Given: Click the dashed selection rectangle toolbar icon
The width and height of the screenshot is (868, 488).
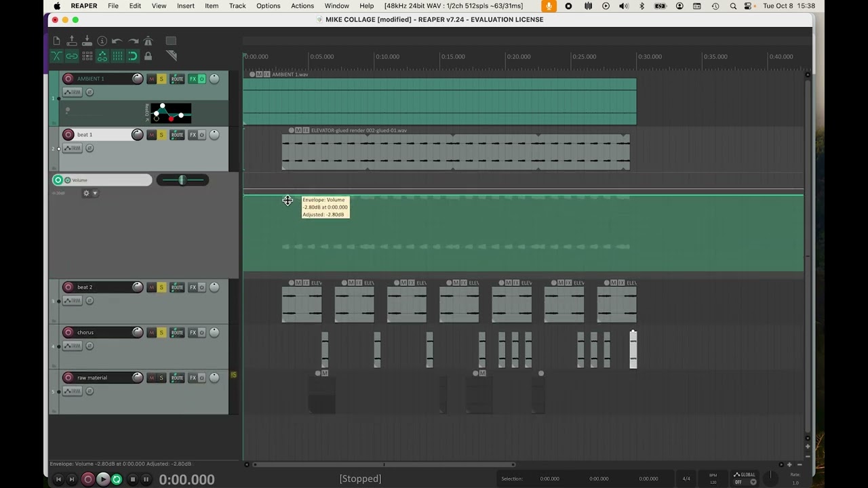Looking at the screenshot, I should point(171,41).
